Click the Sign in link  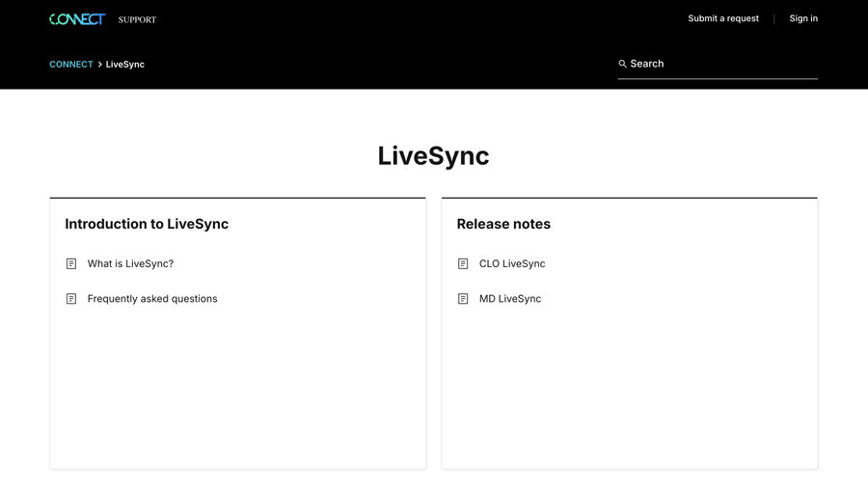click(x=803, y=18)
